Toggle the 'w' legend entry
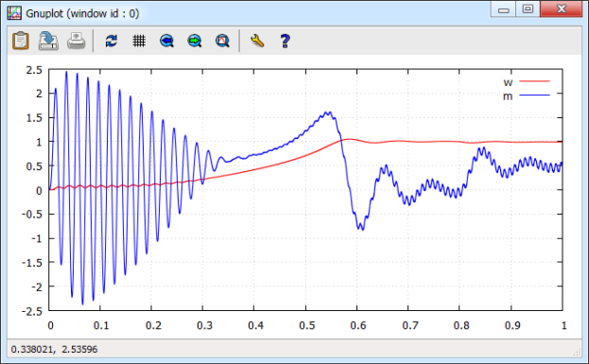Screen dimensions: 589x364 click(508, 82)
